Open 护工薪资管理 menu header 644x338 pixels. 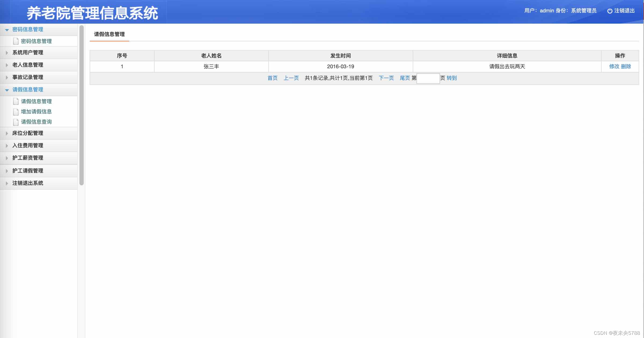[39, 158]
